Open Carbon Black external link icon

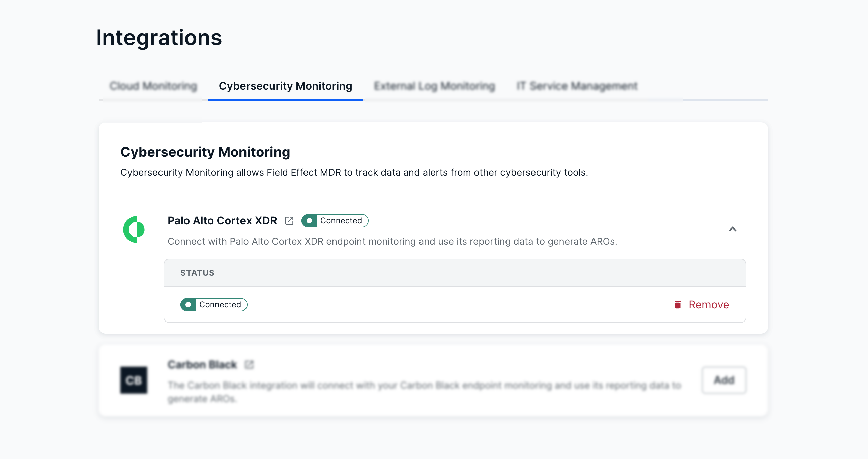click(249, 365)
